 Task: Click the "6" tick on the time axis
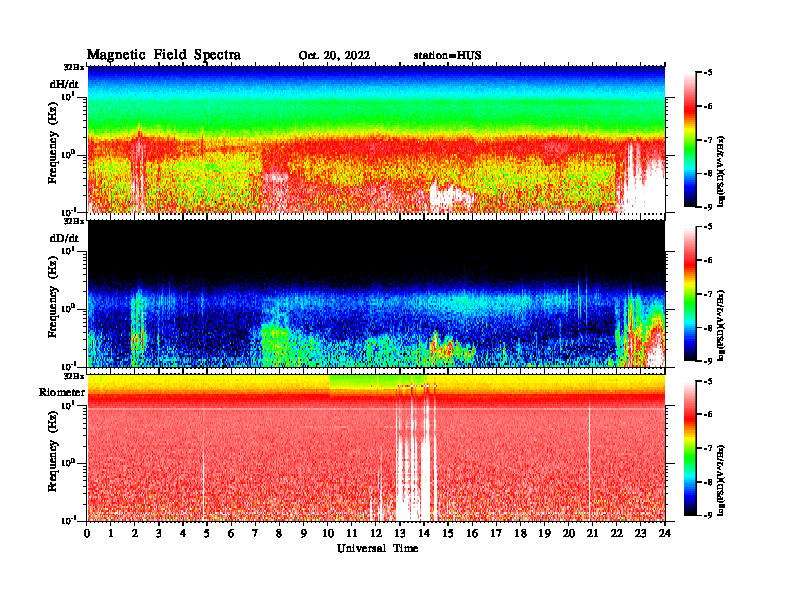pos(231,533)
